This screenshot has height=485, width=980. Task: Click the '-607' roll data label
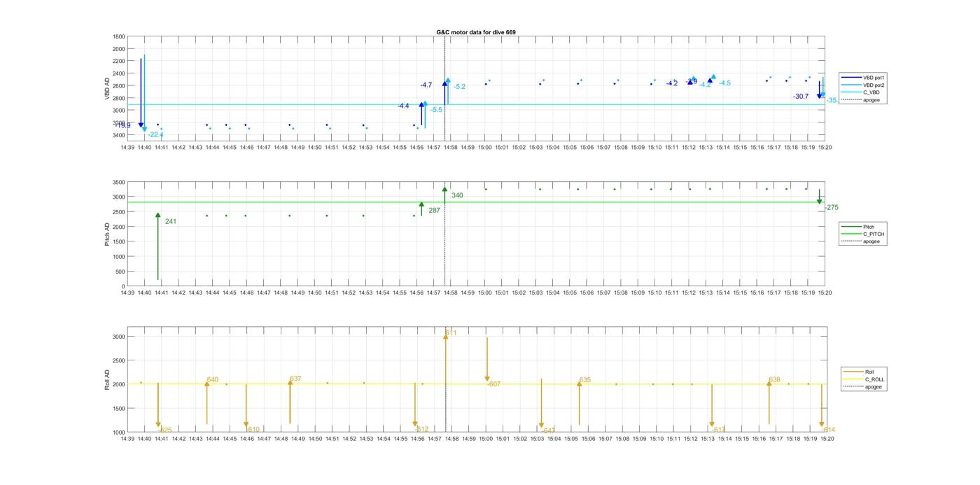point(494,384)
